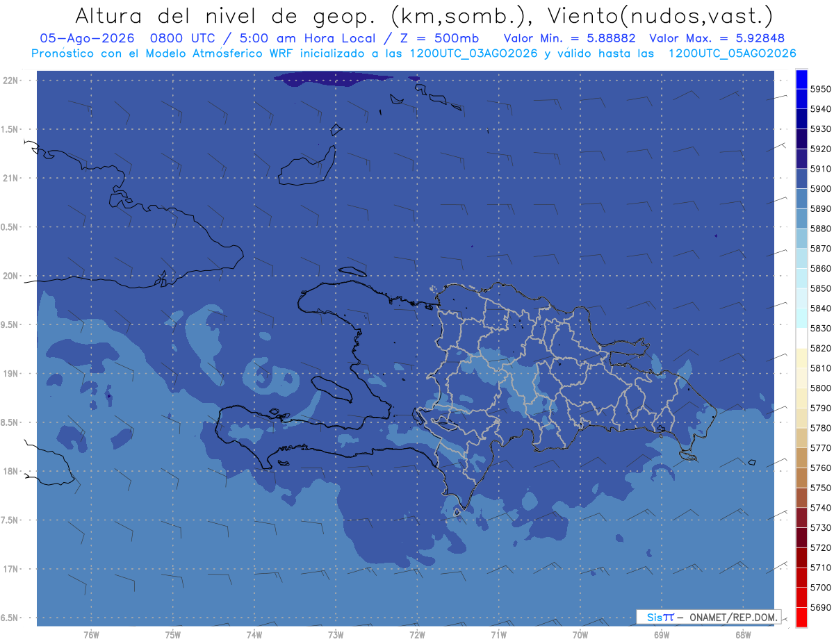834x644 pixels.
Task: Click the '5:00 am Hora Local' text
Action: (x=307, y=38)
